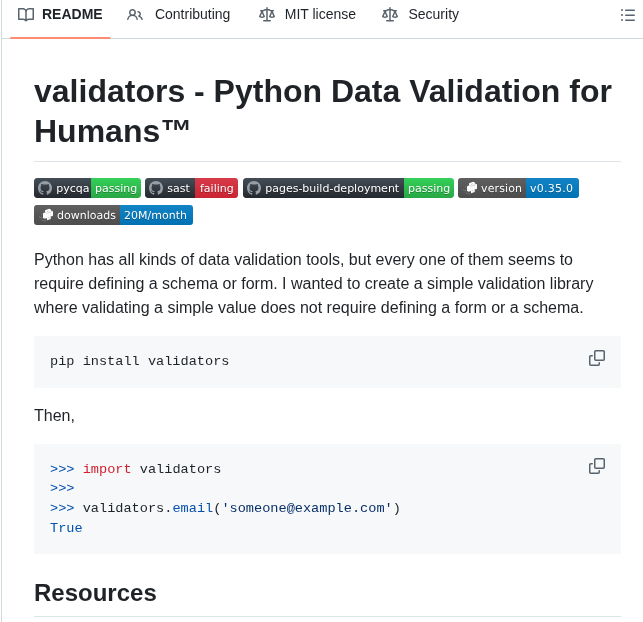643x622 pixels.
Task: Copy the pip install validators command
Action: point(597,358)
